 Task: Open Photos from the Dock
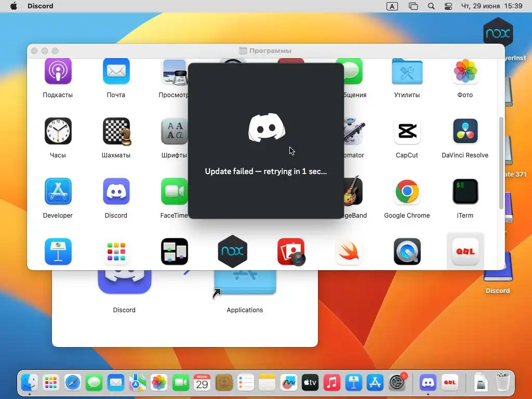click(159, 383)
